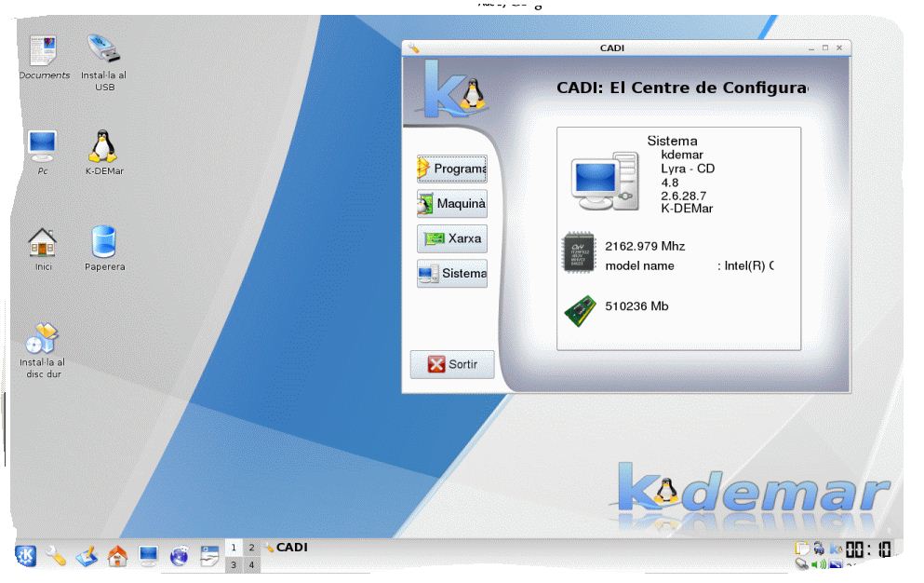Click the "510236 Mb" memory value
Image resolution: width=924 pixels, height=583 pixels.
click(636, 306)
